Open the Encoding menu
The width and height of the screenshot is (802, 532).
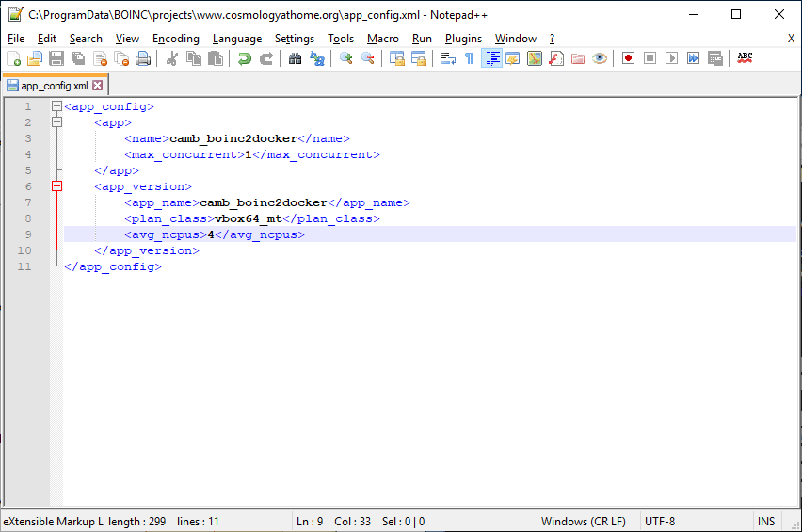click(176, 39)
